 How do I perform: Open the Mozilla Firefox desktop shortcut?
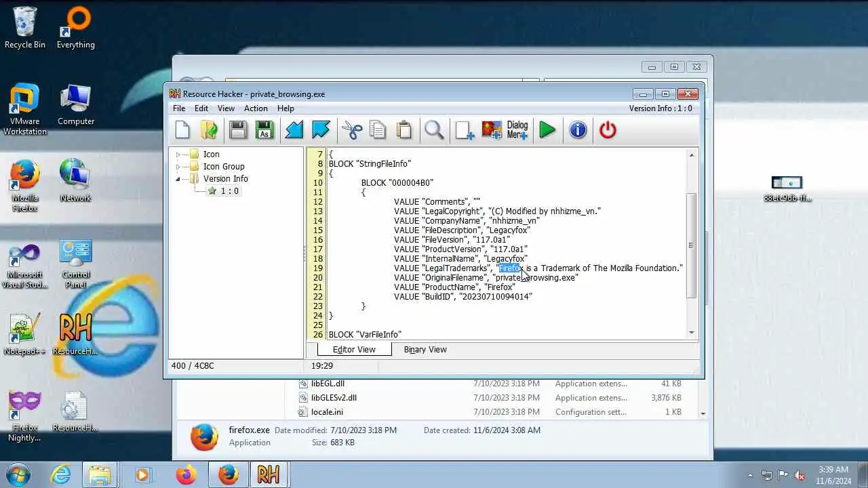click(x=25, y=186)
